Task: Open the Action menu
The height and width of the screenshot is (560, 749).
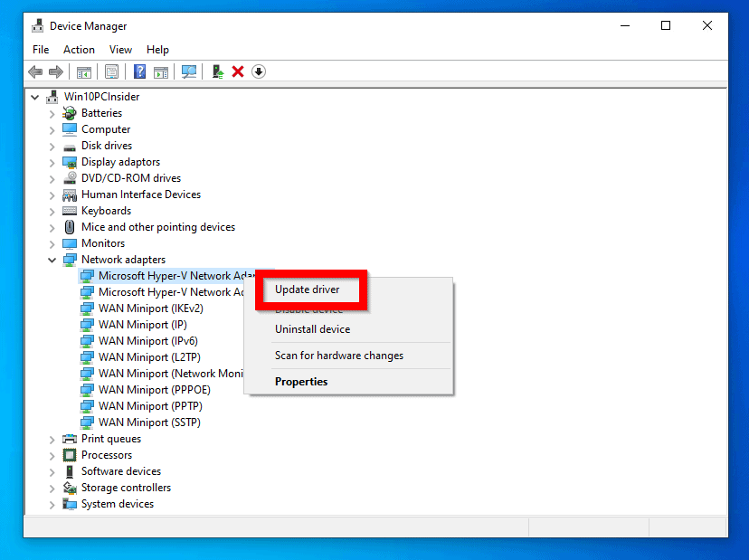Action: [79, 50]
